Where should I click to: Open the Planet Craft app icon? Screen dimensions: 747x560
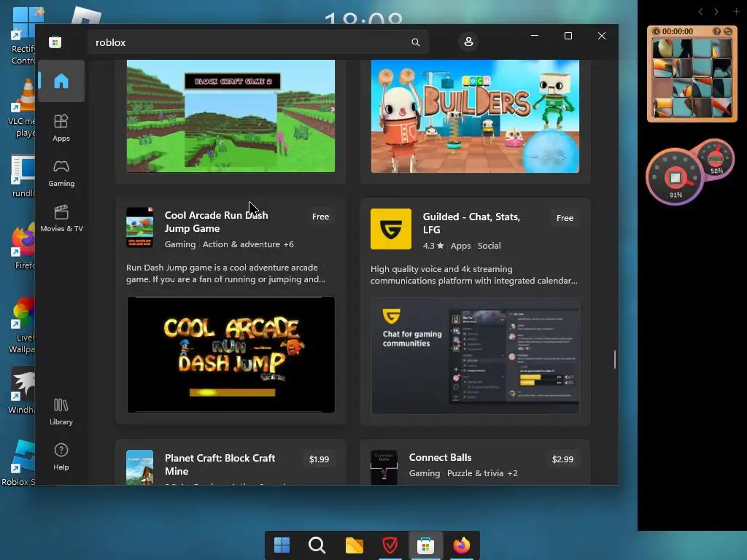139,467
